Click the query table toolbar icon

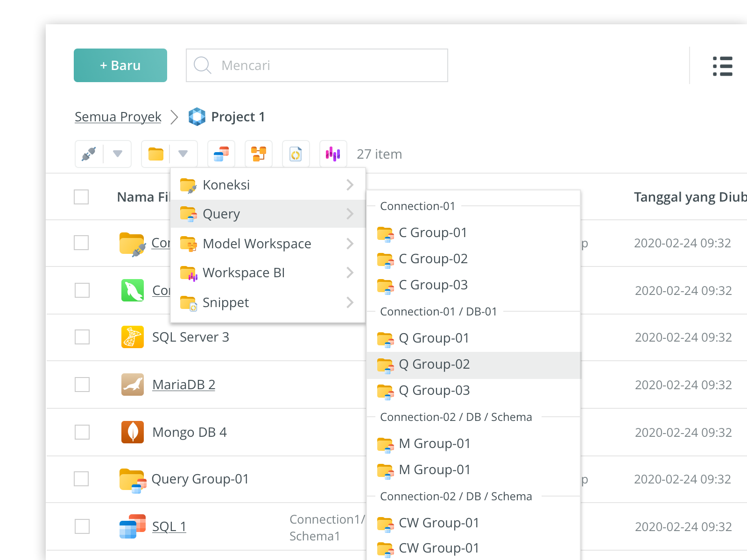point(221,154)
